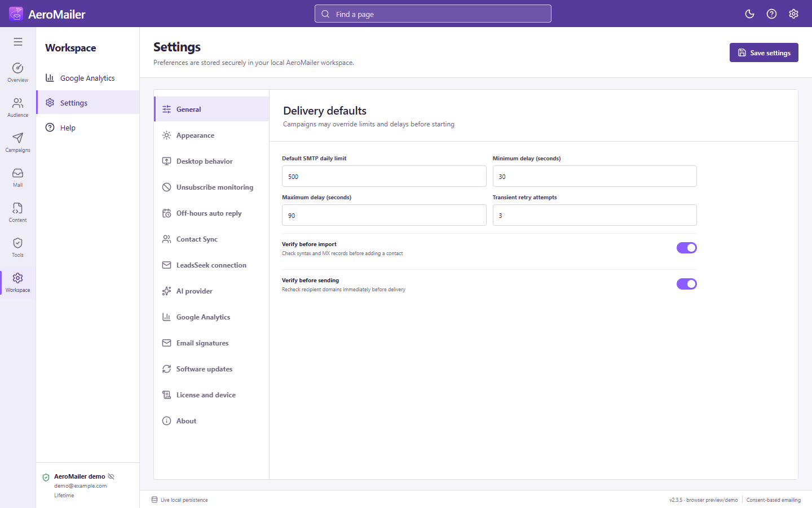Open the AI provider settings tab
The height and width of the screenshot is (508, 812).
click(211, 291)
